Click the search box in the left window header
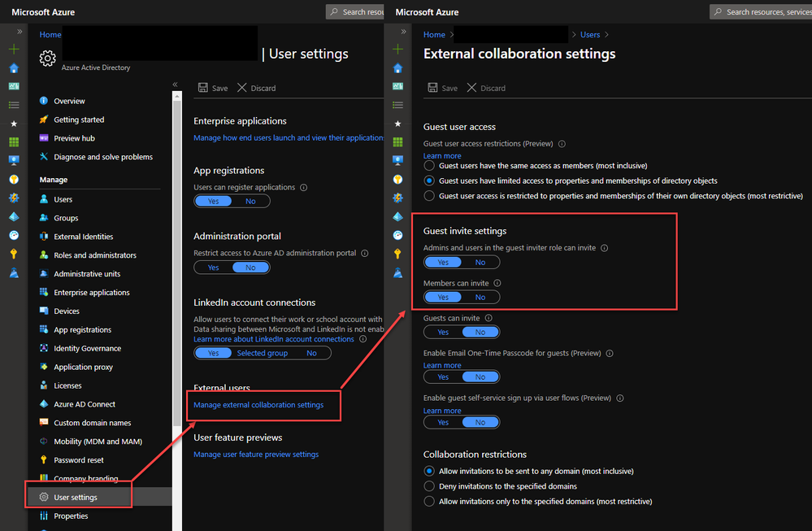Screen dimensions: 812x531 coord(354,12)
